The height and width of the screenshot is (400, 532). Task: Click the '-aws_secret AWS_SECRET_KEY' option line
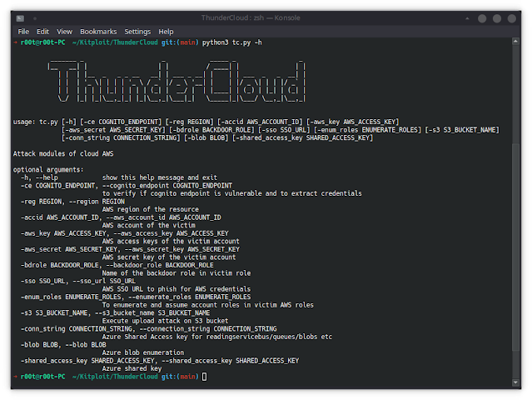130,249
